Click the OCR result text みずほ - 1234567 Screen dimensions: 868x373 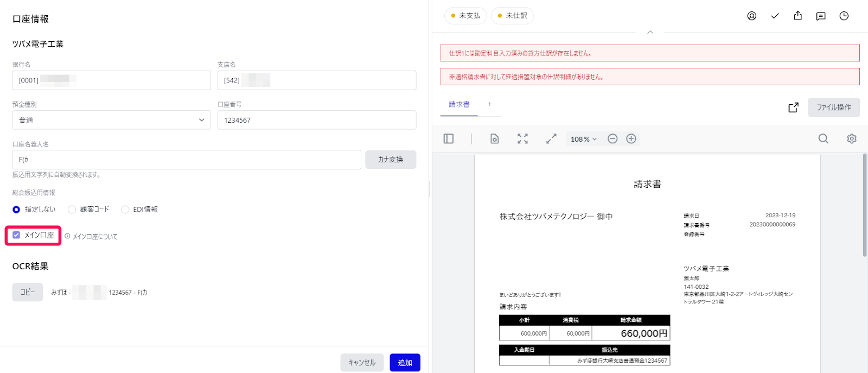click(x=99, y=292)
